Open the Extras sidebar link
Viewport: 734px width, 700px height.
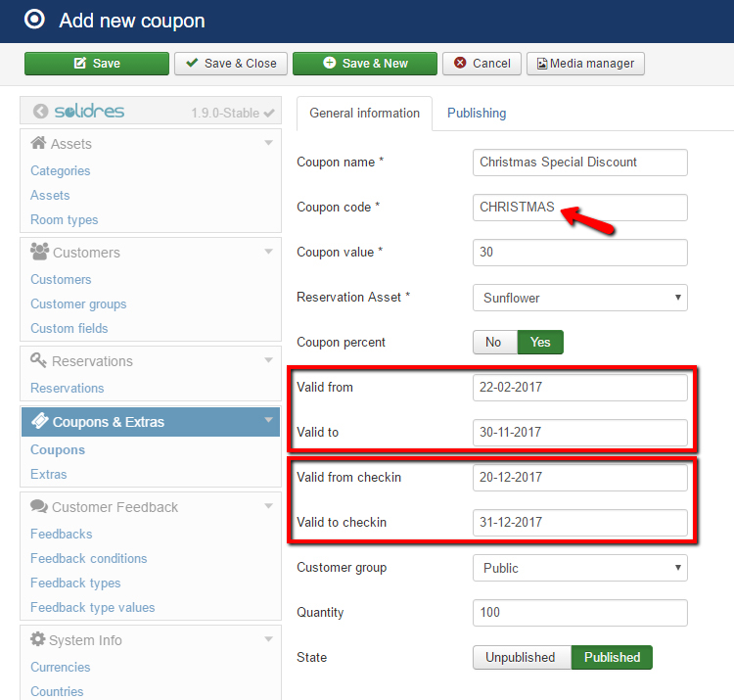(49, 474)
